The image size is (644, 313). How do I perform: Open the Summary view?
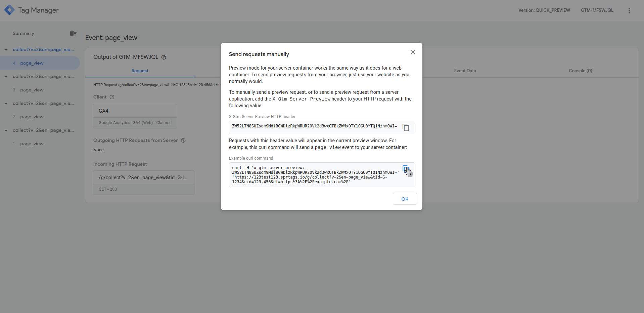(x=23, y=33)
